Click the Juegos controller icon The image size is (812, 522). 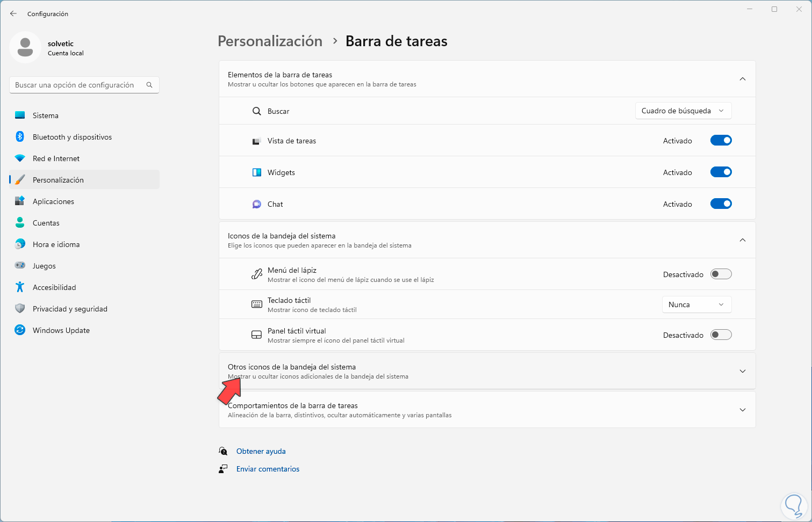point(20,266)
